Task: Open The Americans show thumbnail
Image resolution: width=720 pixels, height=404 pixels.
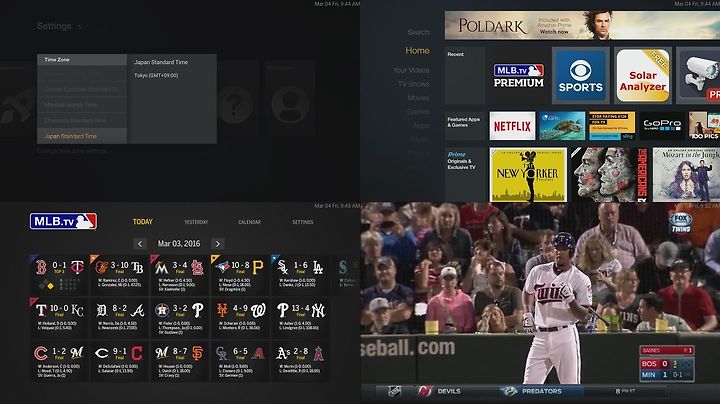Action: point(609,175)
